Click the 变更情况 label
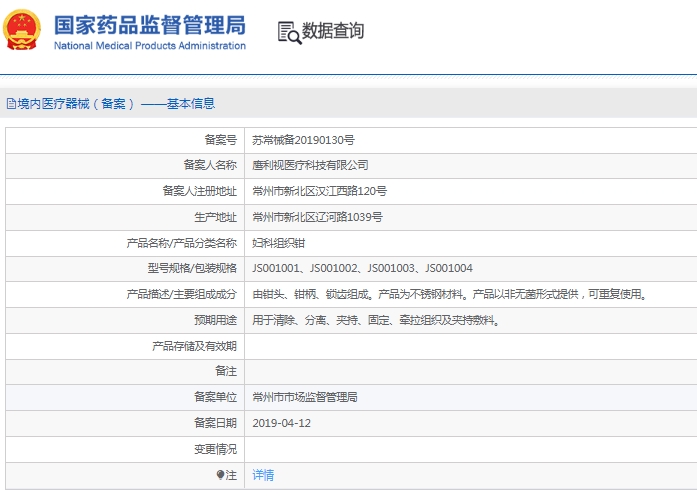 [216, 449]
